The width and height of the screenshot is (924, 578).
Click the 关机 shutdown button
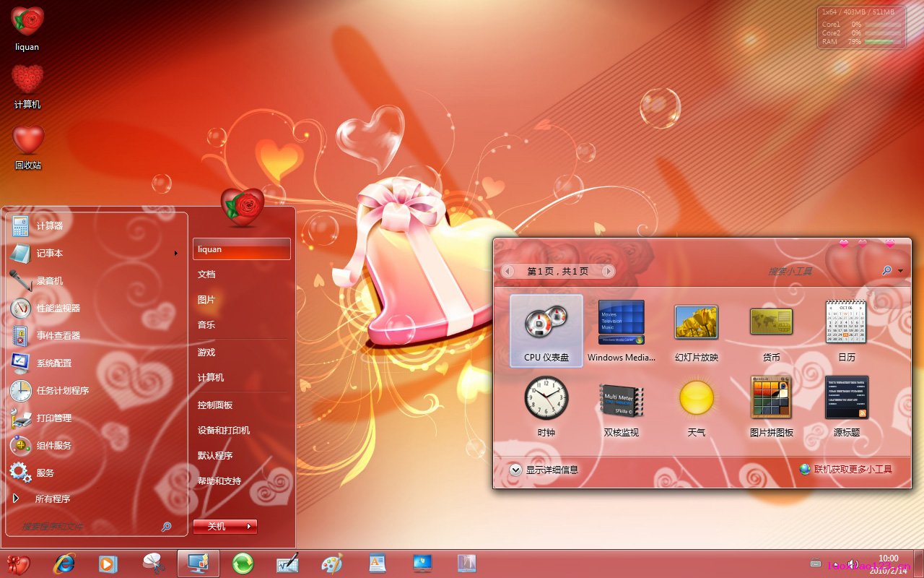[x=217, y=527]
